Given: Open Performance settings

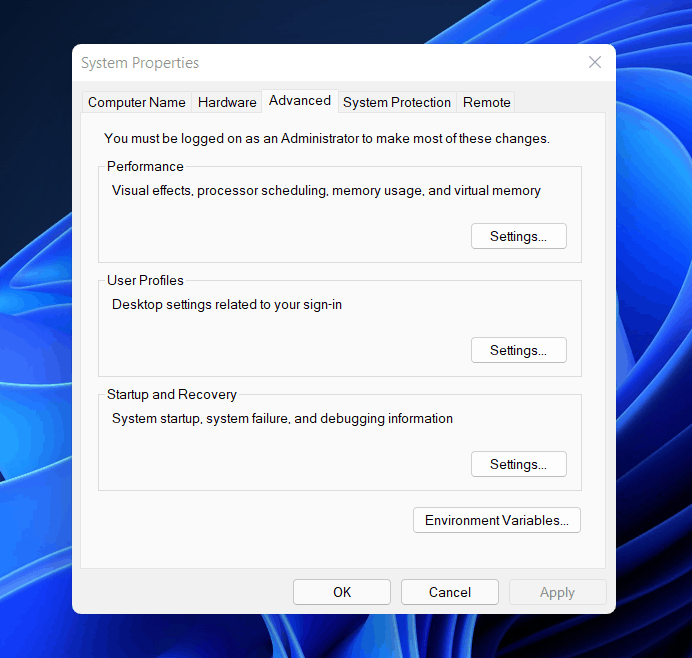Looking at the screenshot, I should point(518,237).
